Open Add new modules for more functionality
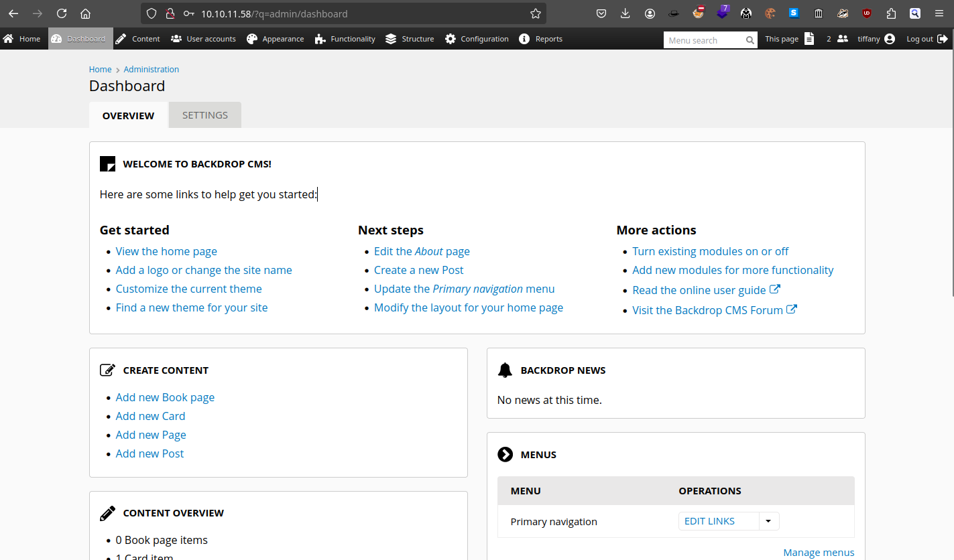 click(x=733, y=270)
